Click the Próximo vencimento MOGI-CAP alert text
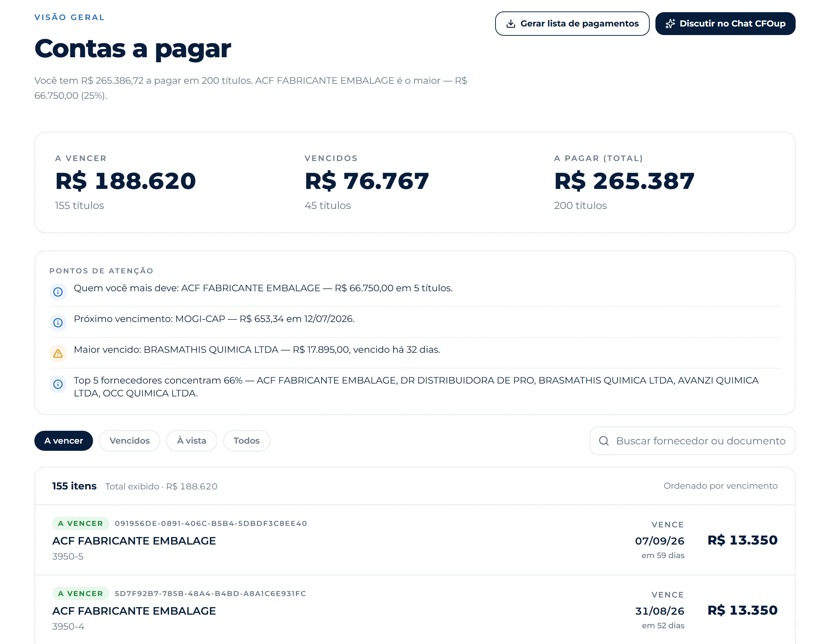Screen dimensions: 830x644 [214, 318]
